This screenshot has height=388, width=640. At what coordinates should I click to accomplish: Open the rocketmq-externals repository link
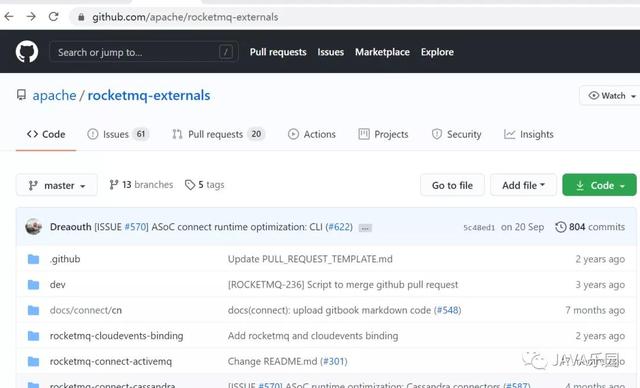coord(149,95)
